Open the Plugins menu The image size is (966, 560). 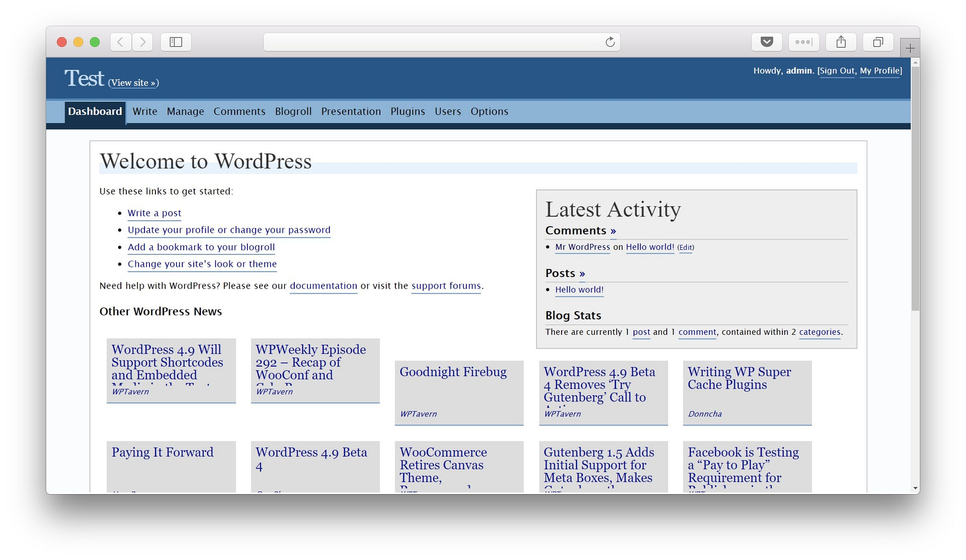(x=408, y=112)
